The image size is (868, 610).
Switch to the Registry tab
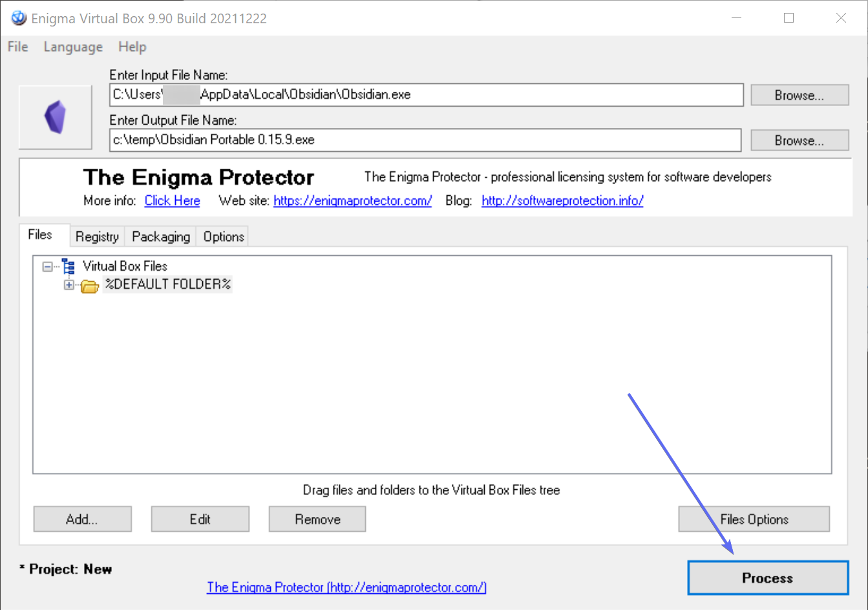(97, 237)
